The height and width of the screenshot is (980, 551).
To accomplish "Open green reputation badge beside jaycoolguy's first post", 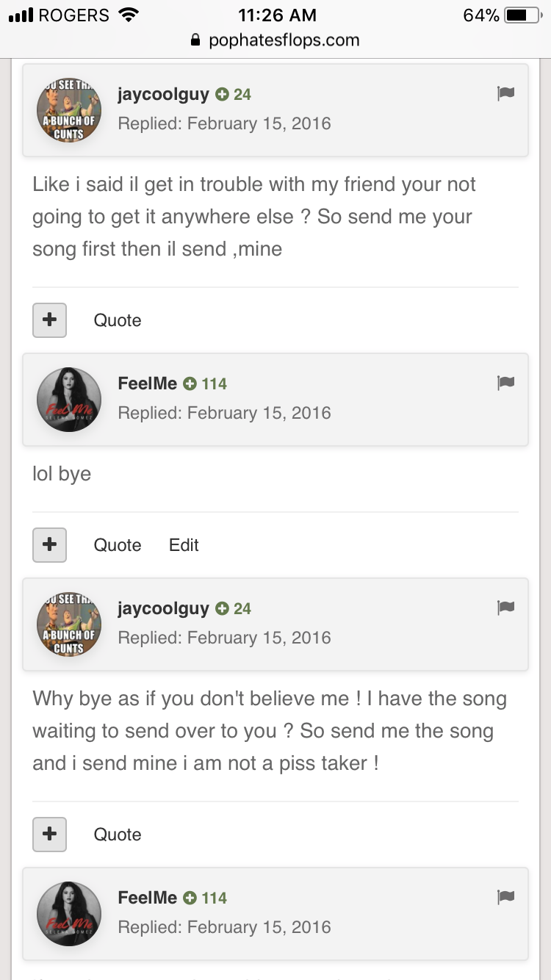I will 233,94.
